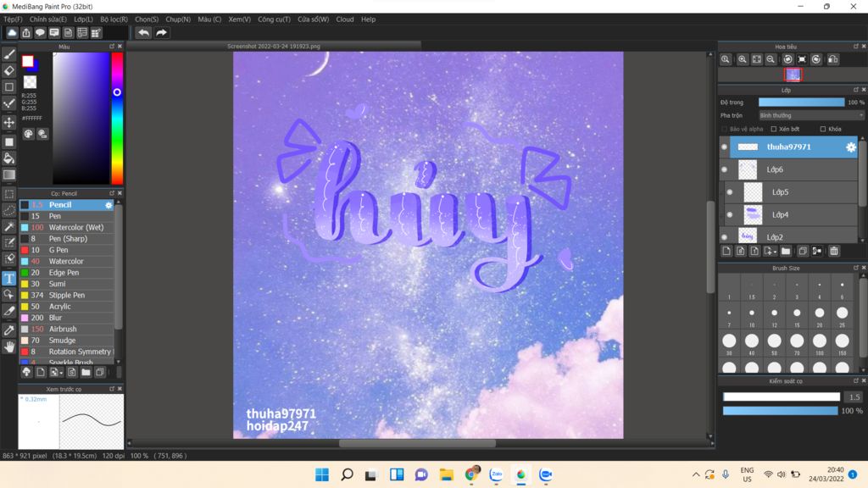Click fit-to-window icon in navigator
The image size is (868, 488).
[756, 59]
